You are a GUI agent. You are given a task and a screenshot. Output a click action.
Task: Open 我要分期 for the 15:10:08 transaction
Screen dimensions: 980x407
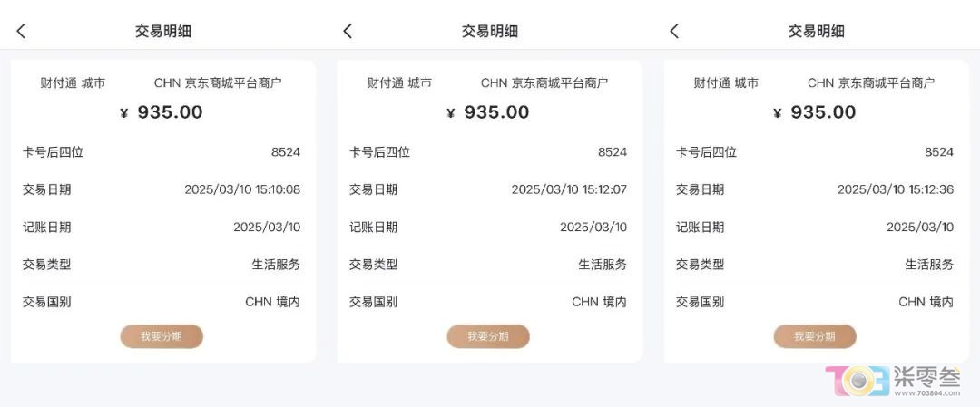pyautogui.click(x=162, y=336)
